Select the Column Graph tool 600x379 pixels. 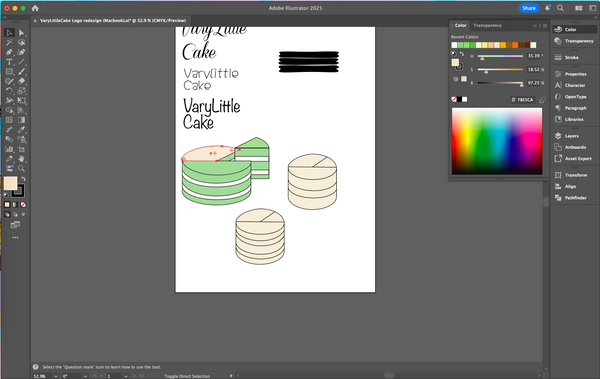click(9, 149)
